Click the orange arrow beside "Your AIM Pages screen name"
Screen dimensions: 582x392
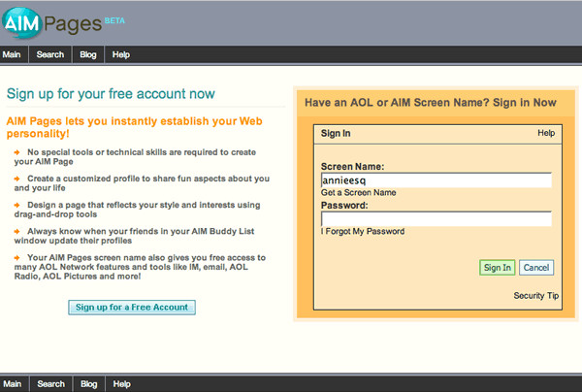click(17, 258)
